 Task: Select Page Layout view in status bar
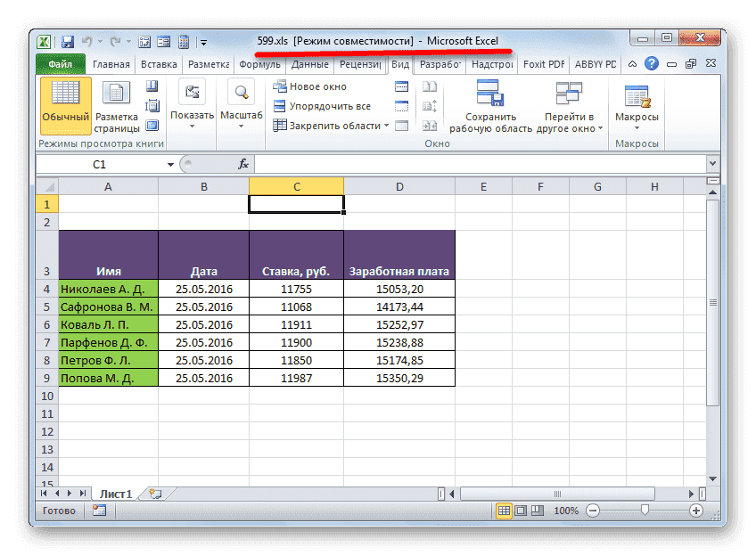coord(521,510)
